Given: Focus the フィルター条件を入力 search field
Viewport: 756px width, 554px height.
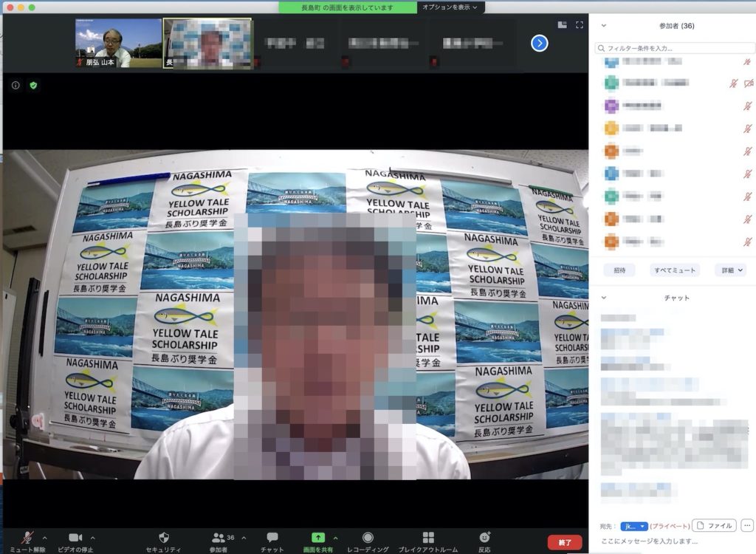Looking at the screenshot, I should [675, 48].
